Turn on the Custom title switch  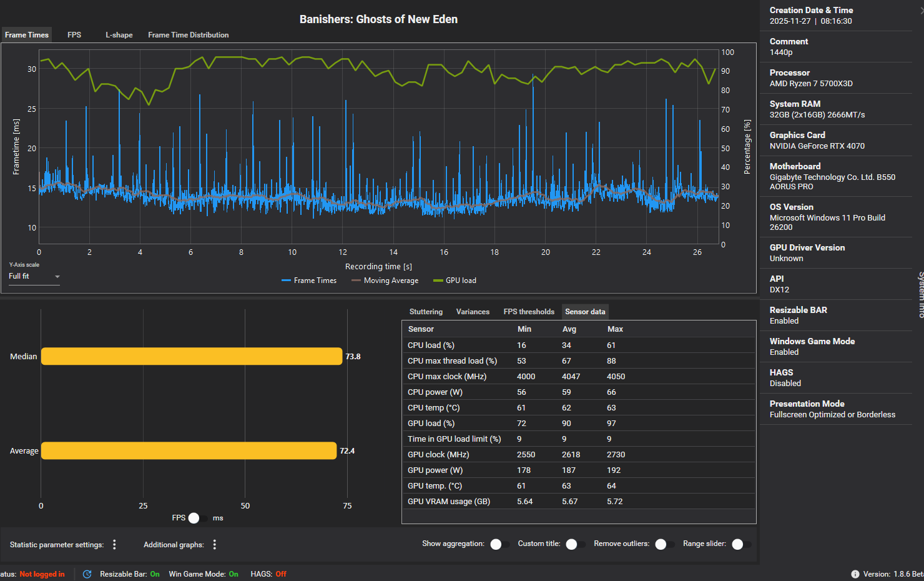[x=575, y=544]
